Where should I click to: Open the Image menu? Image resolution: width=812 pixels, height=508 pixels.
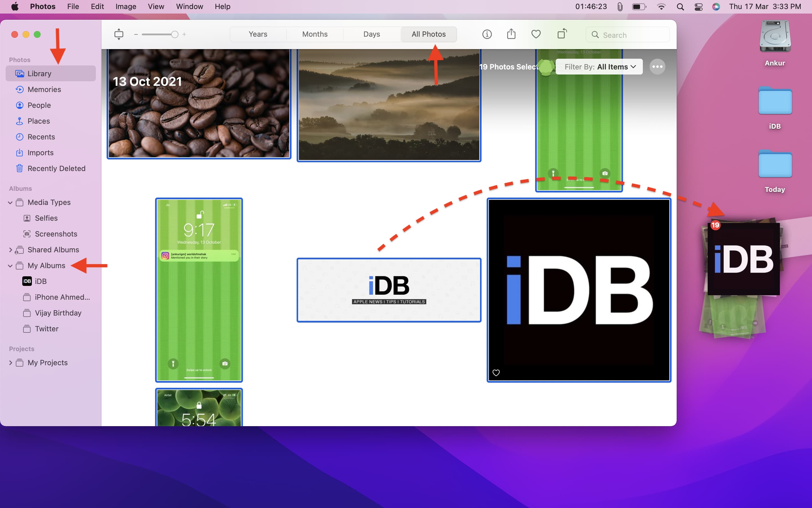pos(126,6)
